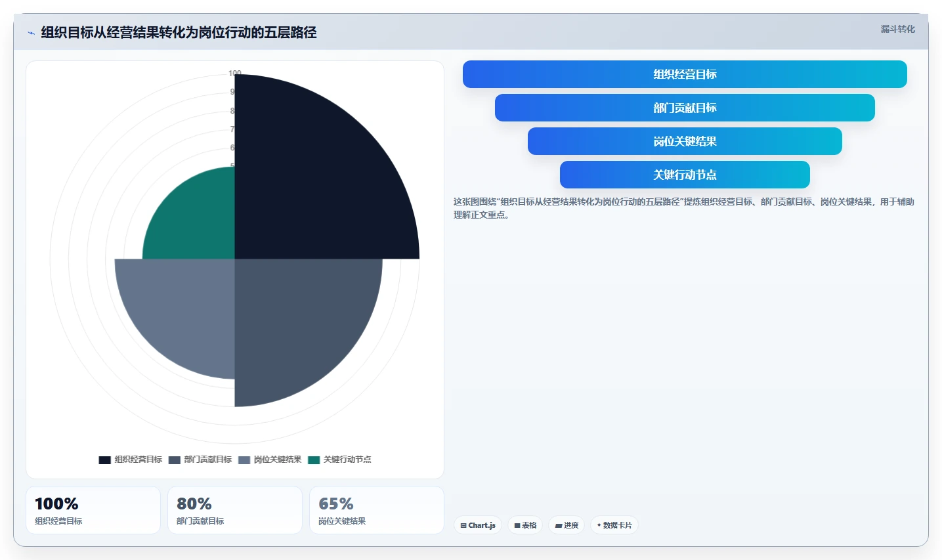Open the 100% 组织经营目标 stat card
The height and width of the screenshot is (560, 942).
point(93,510)
